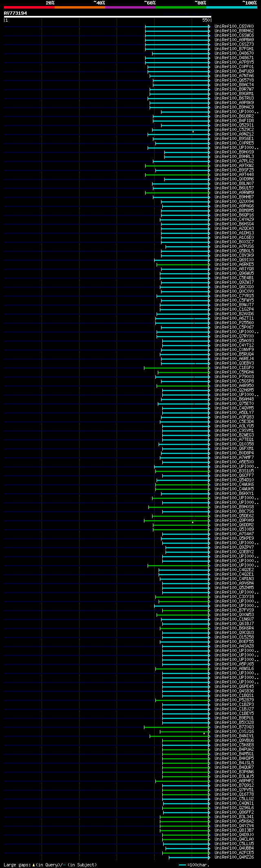Click label UniRef100_C6SZ73
The height and width of the screenshot is (868, 261).
coord(234,45)
